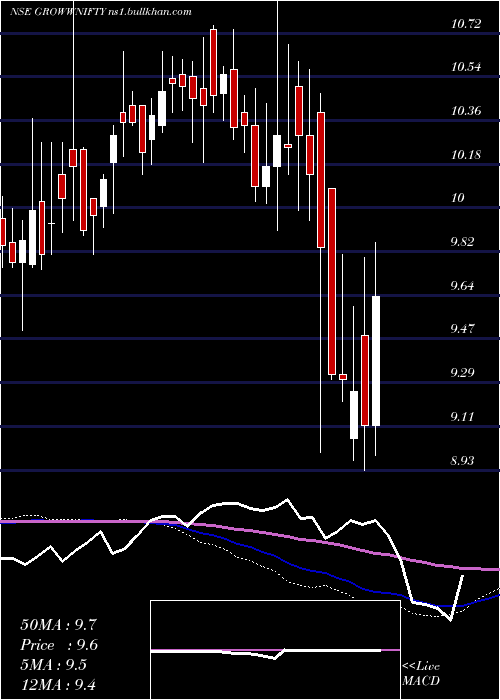Click the 10.18 price axis label

pyautogui.click(x=466, y=155)
